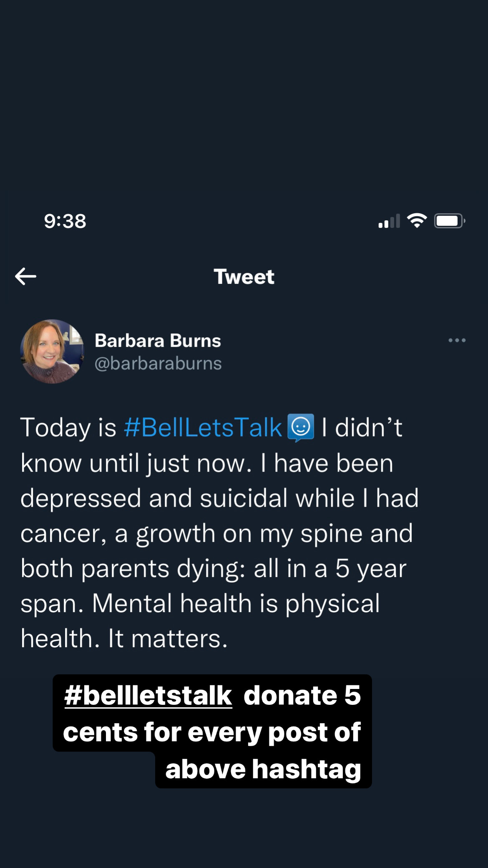488x868 pixels.
Task: Select the "above hashtag" caption line
Action: pos(263,769)
